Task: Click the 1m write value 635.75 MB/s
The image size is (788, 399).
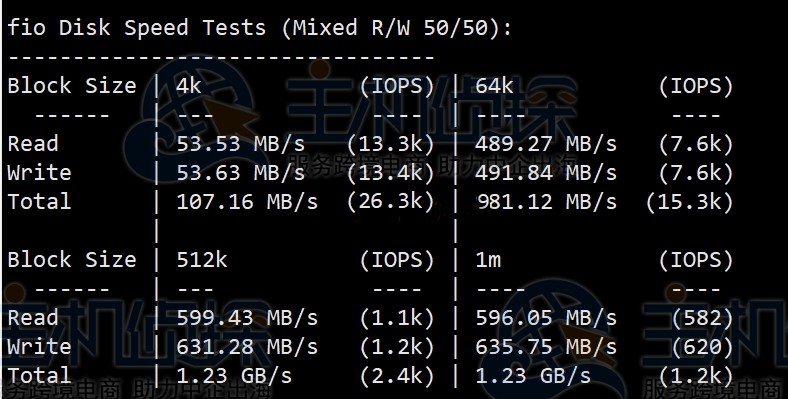Action: point(546,347)
